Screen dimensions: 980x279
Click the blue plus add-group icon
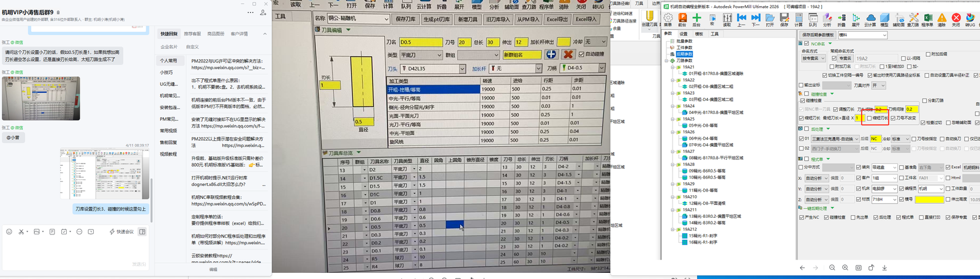point(551,54)
